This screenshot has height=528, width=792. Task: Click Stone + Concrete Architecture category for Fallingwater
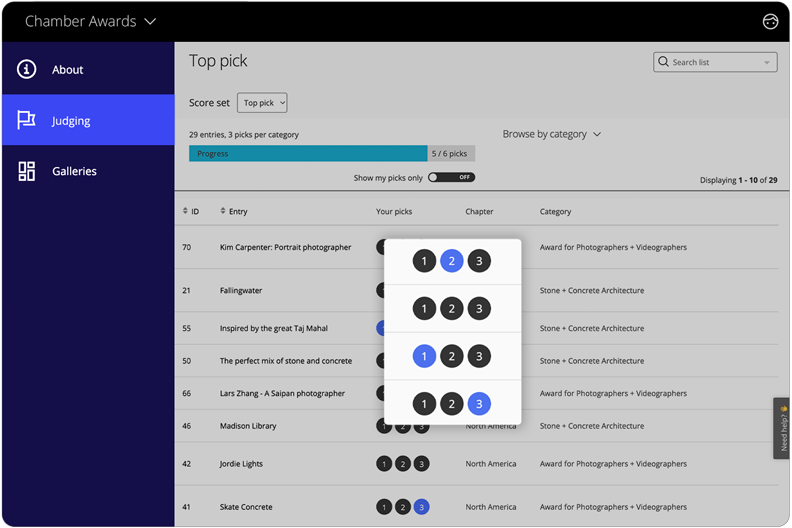coord(591,291)
